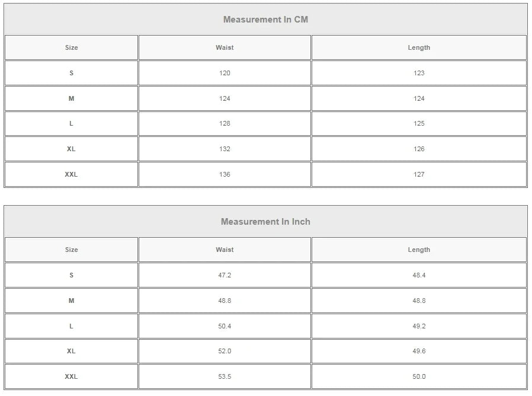The height and width of the screenshot is (396, 532).
Task: Select the Length header in the CM table
Action: (x=419, y=47)
